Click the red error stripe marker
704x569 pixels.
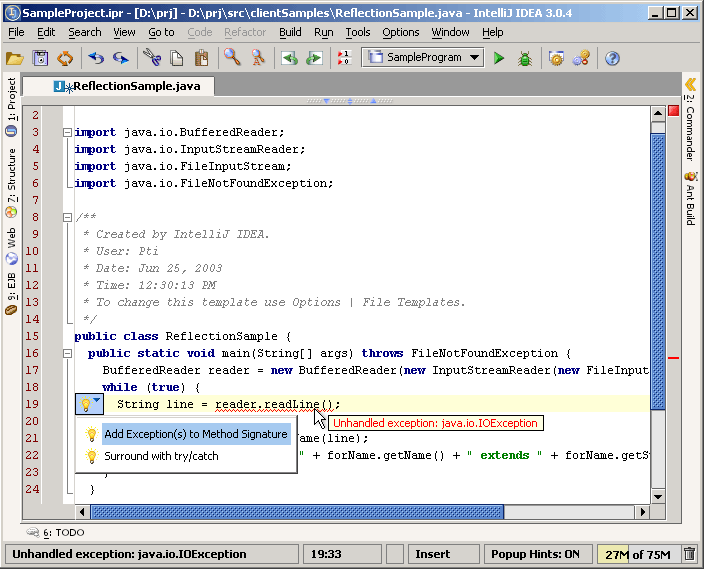point(673,358)
